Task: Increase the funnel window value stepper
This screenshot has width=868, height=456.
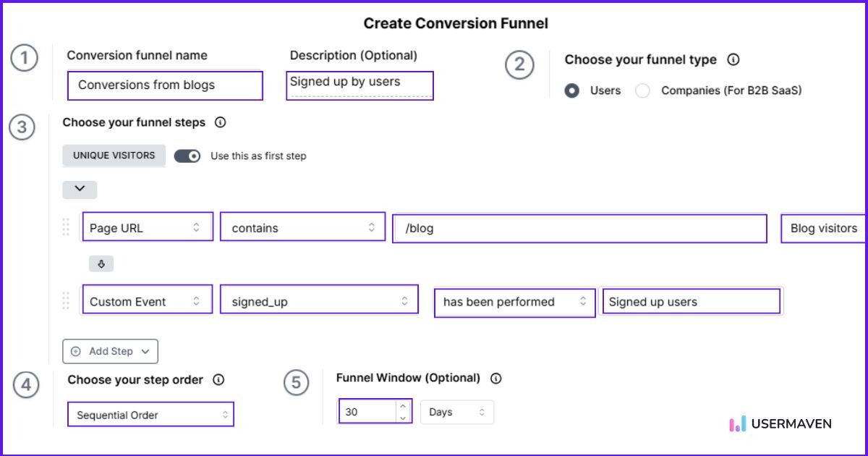Action: [403, 406]
